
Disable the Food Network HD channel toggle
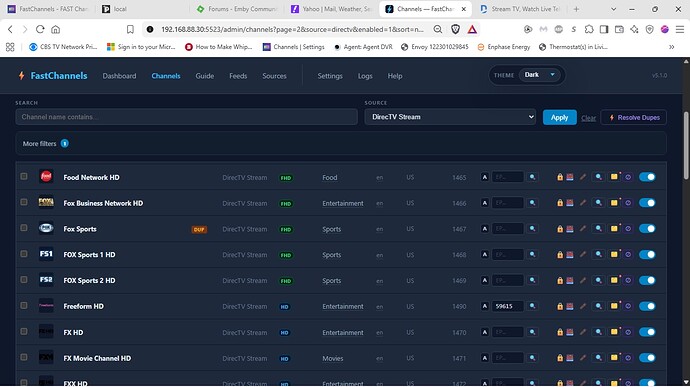[x=647, y=177]
